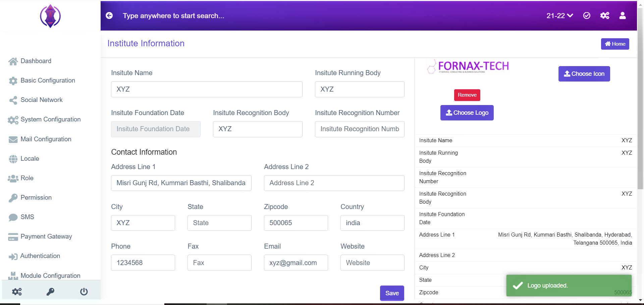Click the Save button

[392, 293]
